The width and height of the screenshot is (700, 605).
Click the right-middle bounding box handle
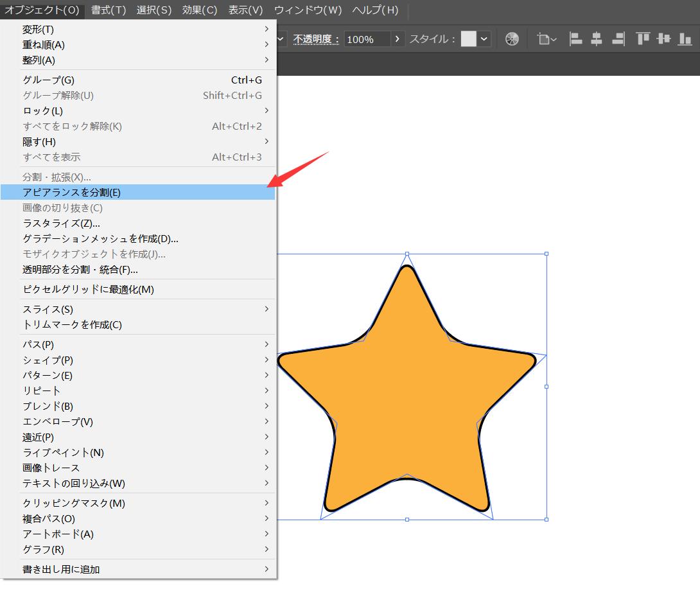pos(547,387)
